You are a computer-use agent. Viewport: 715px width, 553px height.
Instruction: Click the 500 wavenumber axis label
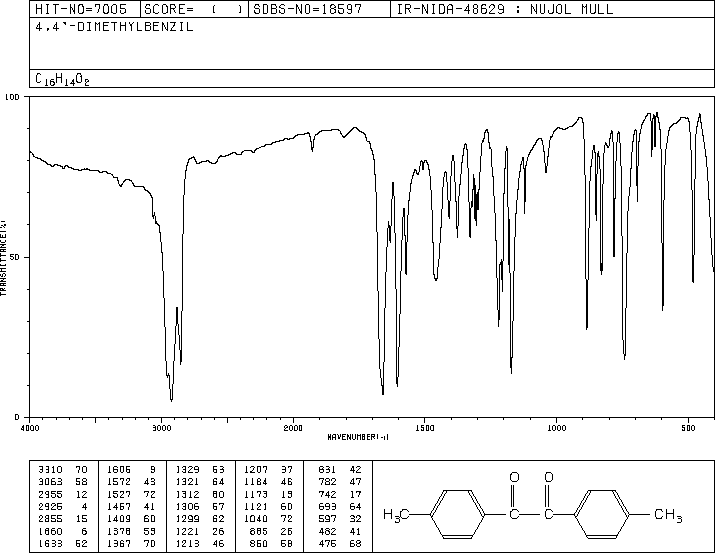[688, 428]
